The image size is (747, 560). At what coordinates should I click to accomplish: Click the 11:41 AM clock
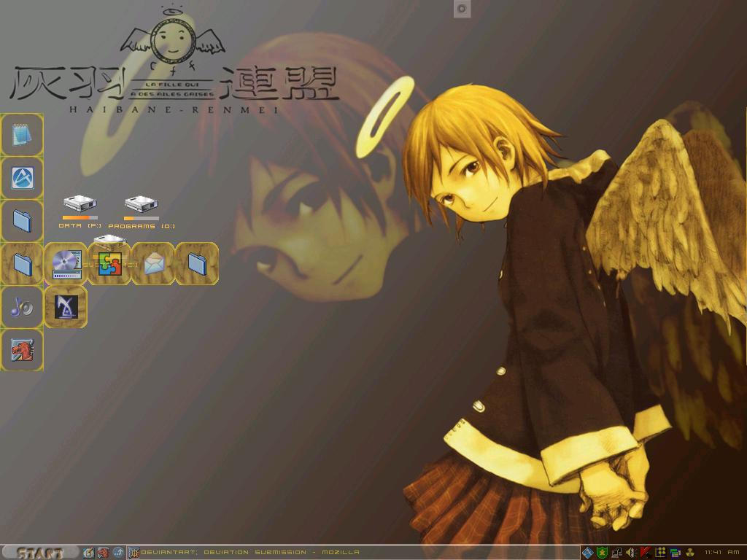(x=721, y=553)
